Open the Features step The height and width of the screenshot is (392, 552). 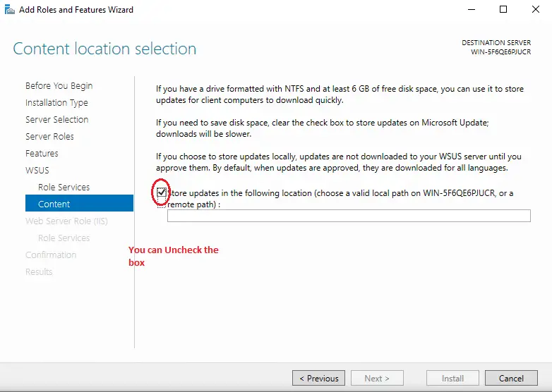pyautogui.click(x=42, y=153)
